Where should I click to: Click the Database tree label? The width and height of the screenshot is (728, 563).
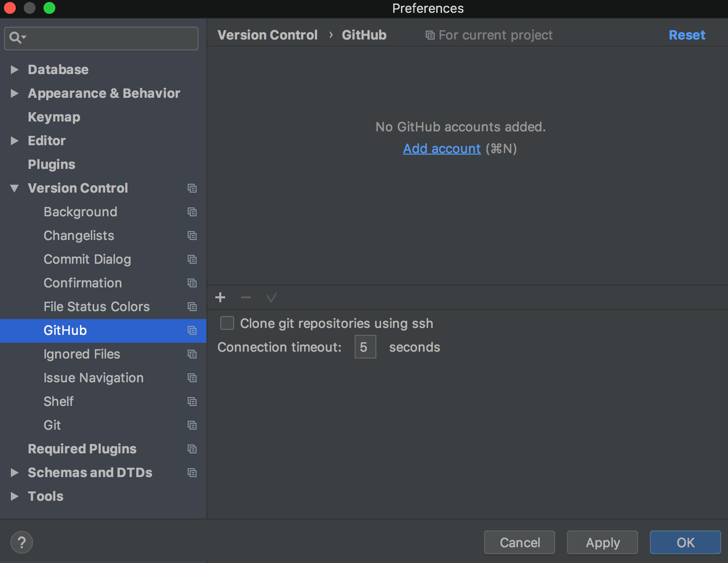point(58,70)
